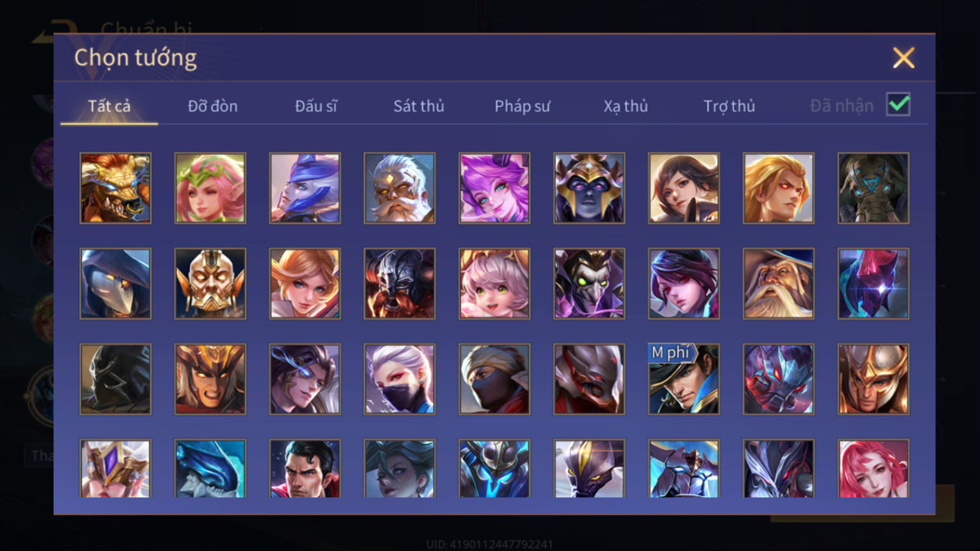Choose the white-bearded hero with eyepatch
This screenshot has height=551, width=980.
(x=400, y=188)
